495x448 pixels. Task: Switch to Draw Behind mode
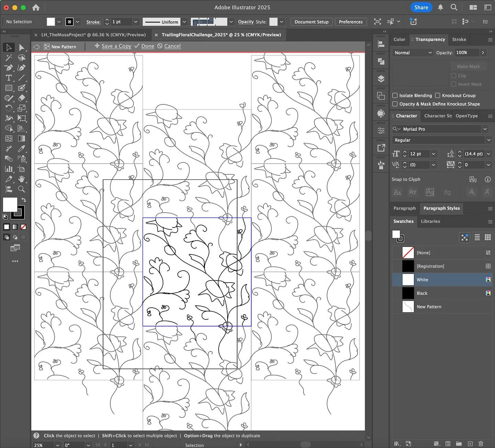click(x=15, y=237)
